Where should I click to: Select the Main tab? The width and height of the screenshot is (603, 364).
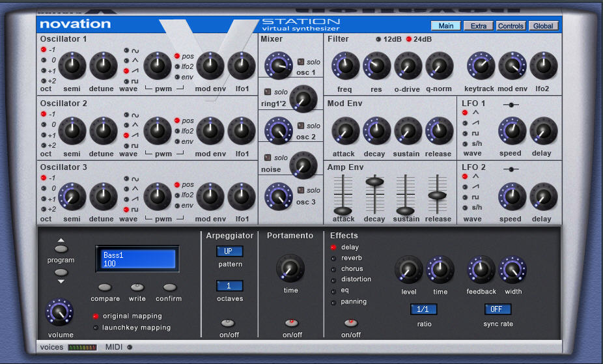[445, 26]
